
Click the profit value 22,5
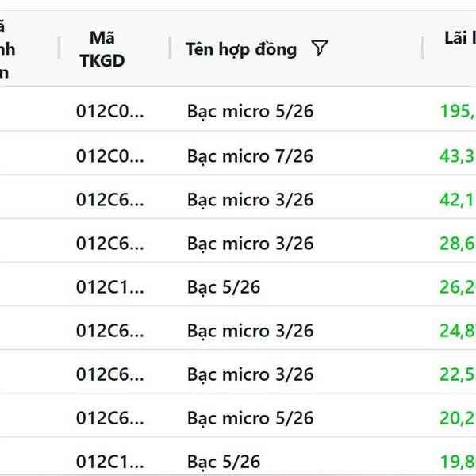(x=457, y=374)
